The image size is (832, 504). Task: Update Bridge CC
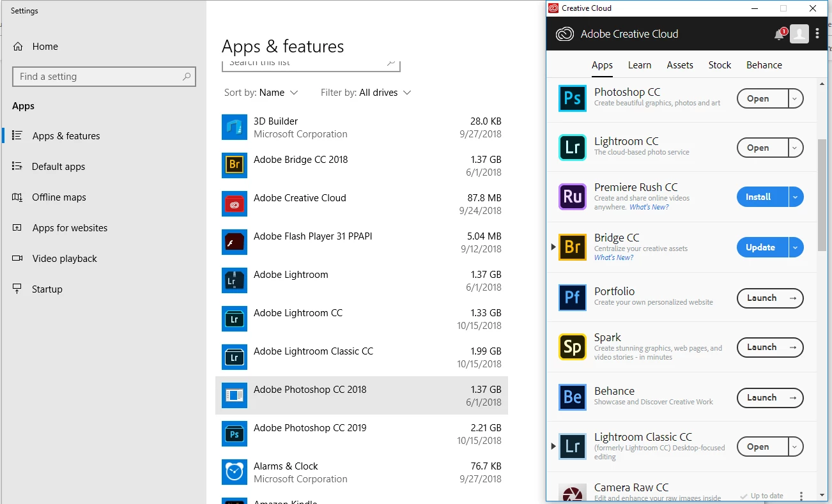[762, 247]
